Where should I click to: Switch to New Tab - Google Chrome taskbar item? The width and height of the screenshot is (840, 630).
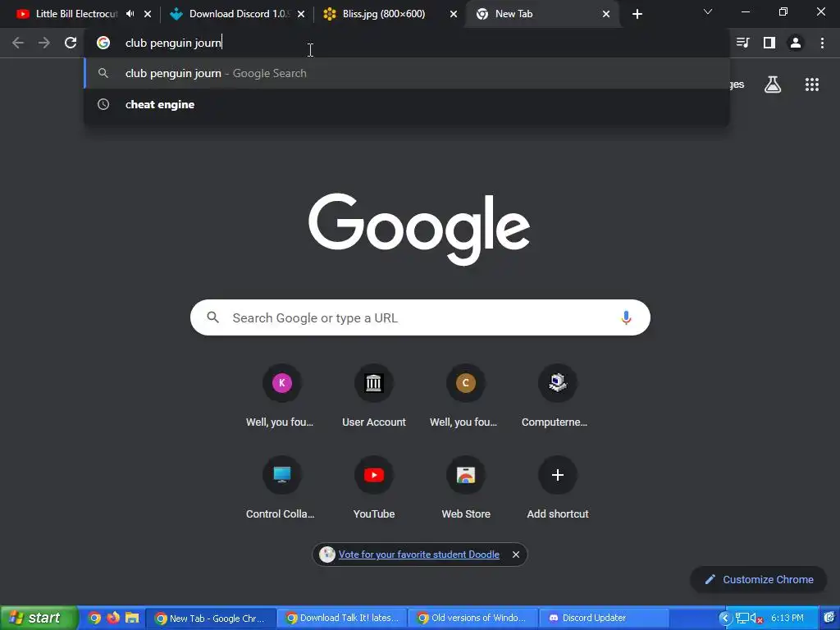pyautogui.click(x=211, y=619)
